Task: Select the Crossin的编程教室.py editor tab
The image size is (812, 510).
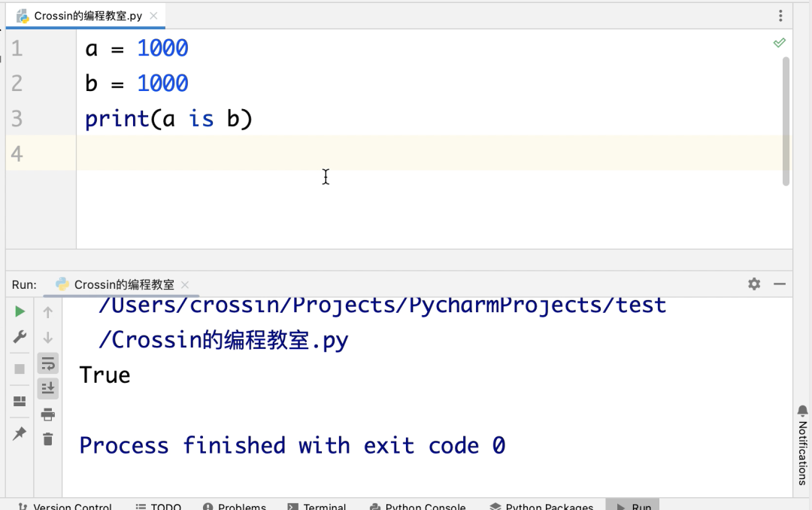Action: coord(86,16)
